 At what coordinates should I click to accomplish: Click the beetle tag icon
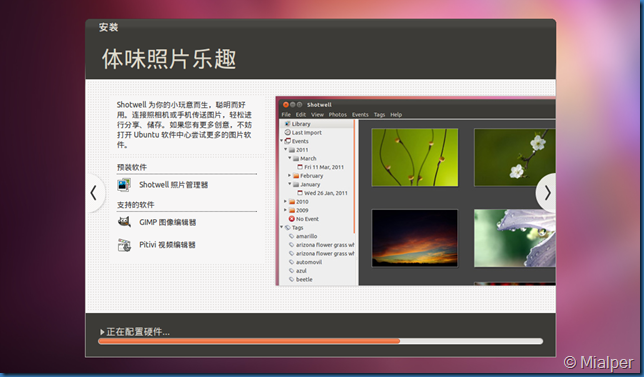point(292,279)
